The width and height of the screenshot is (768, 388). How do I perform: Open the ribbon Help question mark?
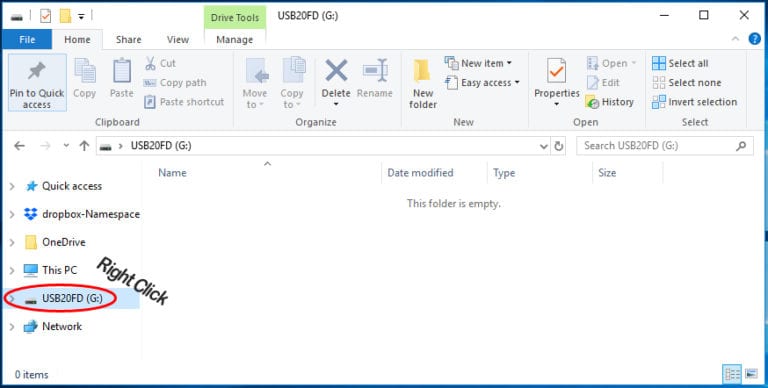[755, 39]
